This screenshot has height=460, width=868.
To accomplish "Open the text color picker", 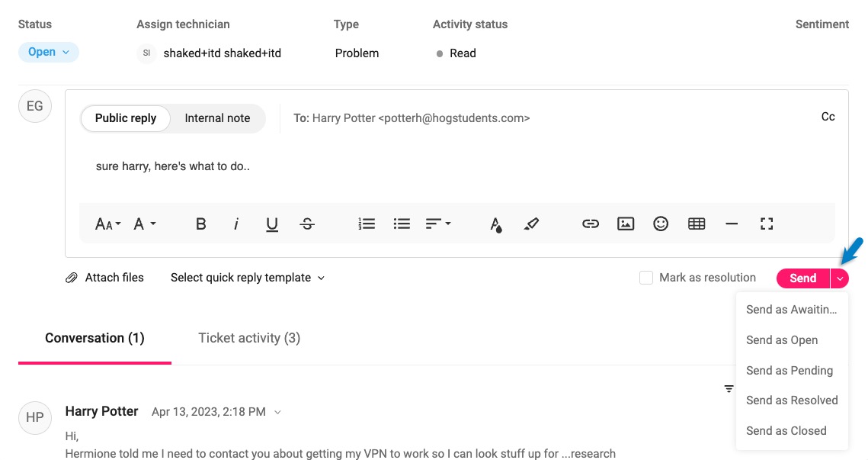I will pos(495,224).
